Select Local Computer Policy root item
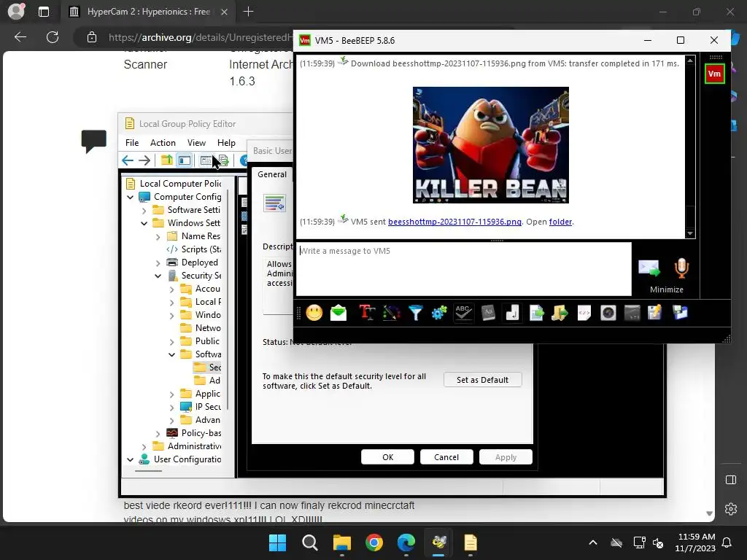This screenshot has height=560, width=747. (174, 183)
